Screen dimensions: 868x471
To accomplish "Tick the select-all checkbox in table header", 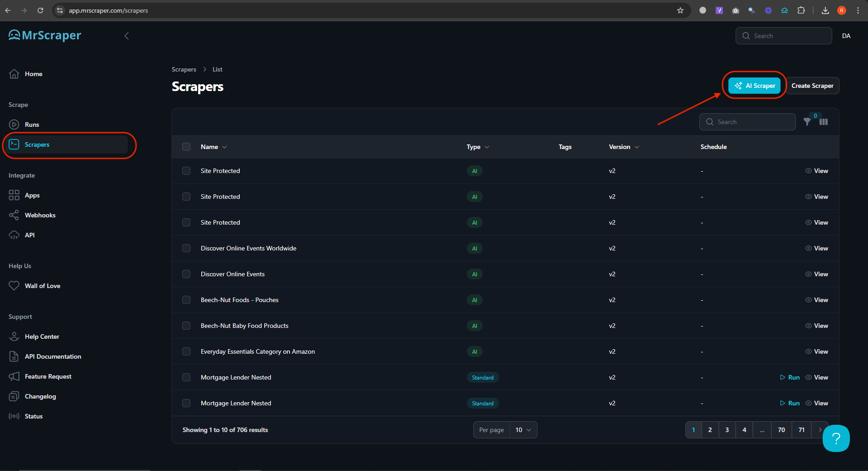I will 186,147.
